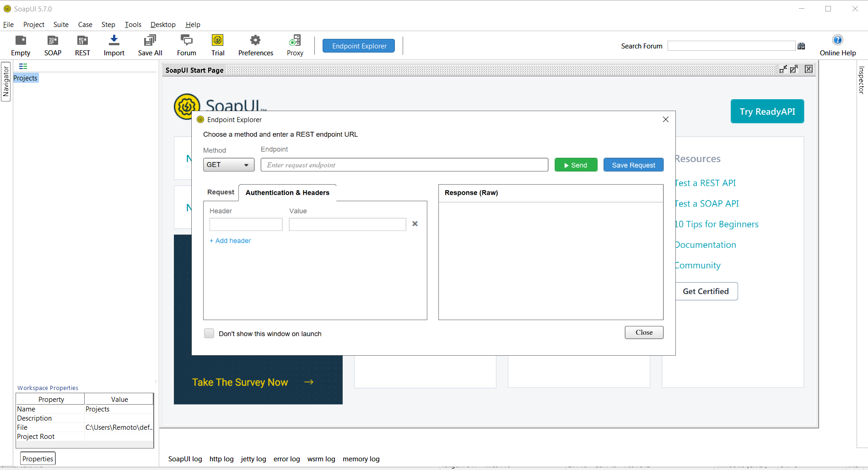
Task: Expand the Inspector side panel tab
Action: [861, 80]
